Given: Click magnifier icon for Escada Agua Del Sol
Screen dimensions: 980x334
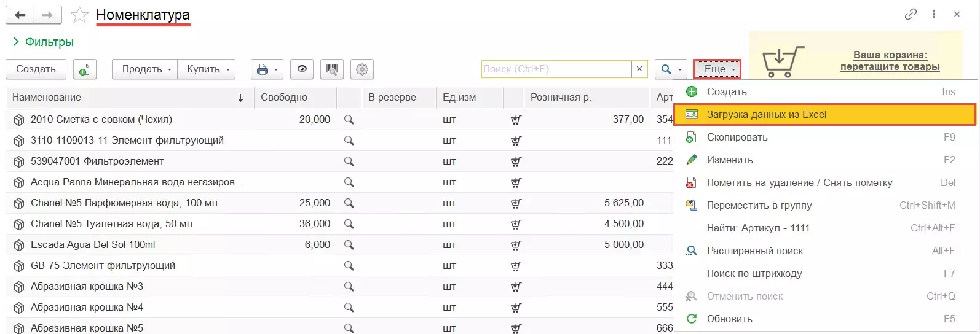Looking at the screenshot, I should 349,245.
